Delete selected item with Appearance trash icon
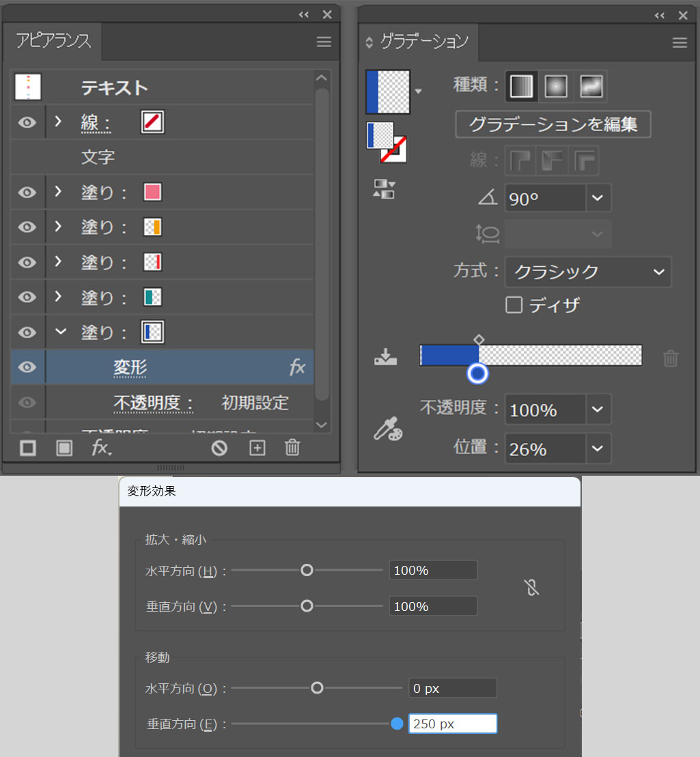Screen dimensions: 700x757 [292, 448]
